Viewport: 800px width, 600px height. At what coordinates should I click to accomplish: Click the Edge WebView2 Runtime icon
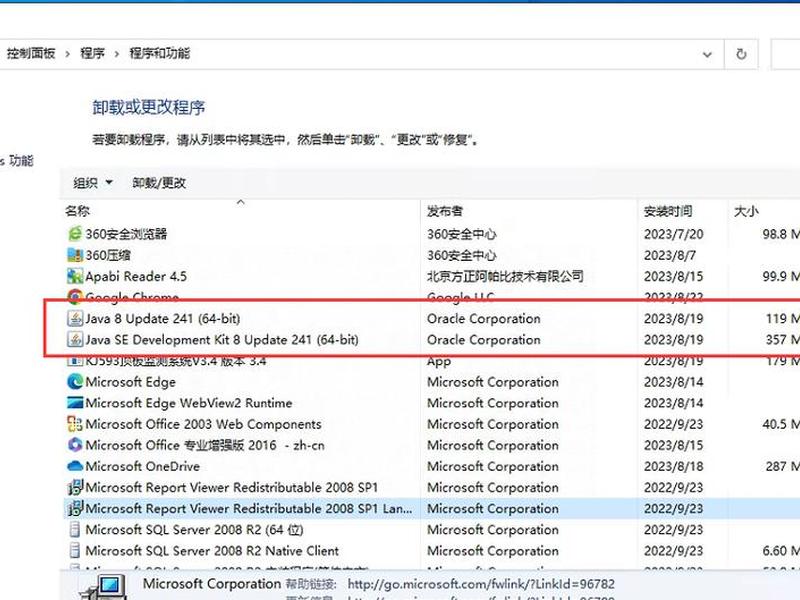(x=75, y=403)
